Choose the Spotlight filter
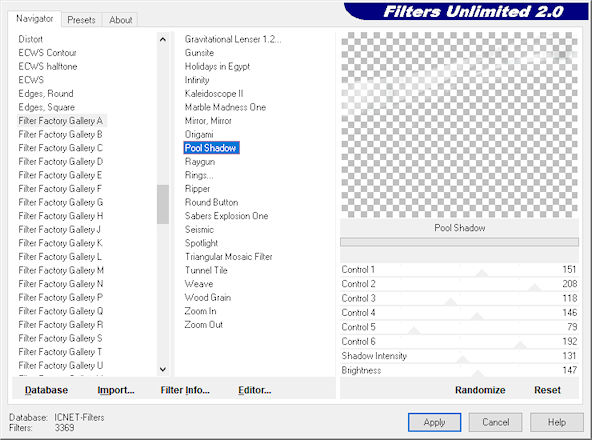Image resolution: width=592 pixels, height=440 pixels. click(201, 243)
